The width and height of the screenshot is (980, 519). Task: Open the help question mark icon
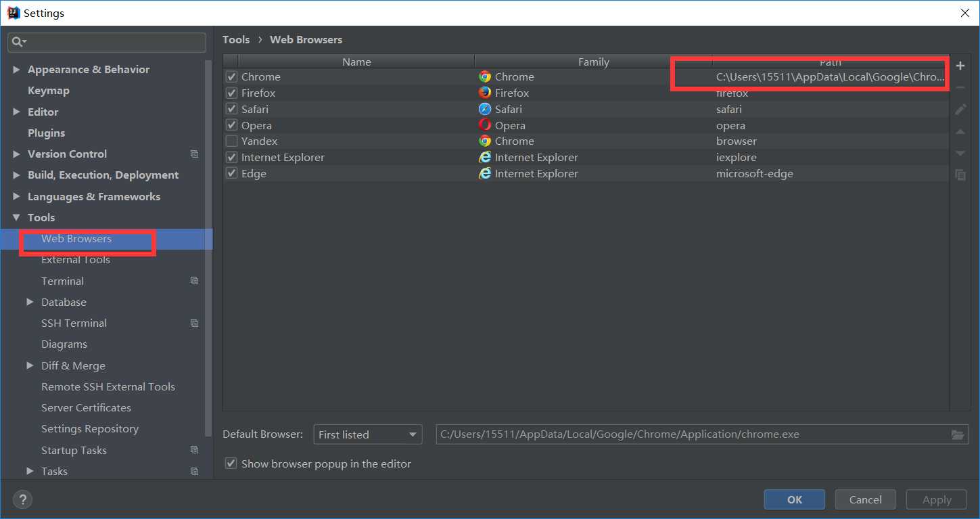[22, 500]
